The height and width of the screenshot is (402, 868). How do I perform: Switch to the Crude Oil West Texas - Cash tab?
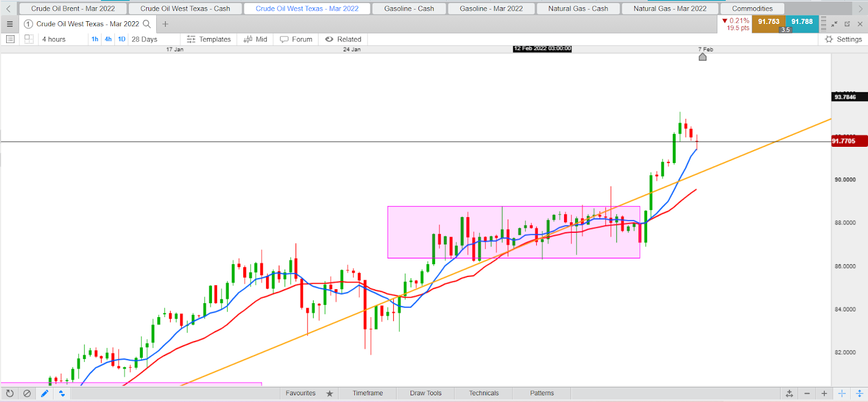(x=186, y=8)
